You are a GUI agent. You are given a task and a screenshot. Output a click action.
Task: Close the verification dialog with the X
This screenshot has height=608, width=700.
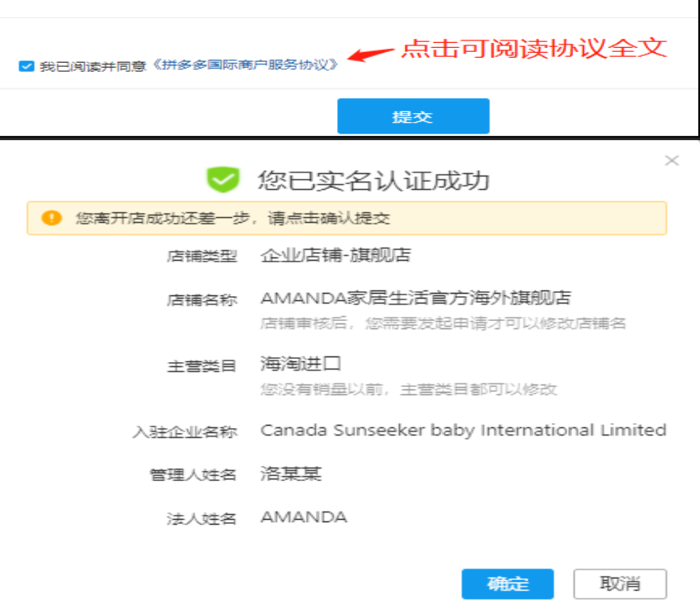coord(672,161)
